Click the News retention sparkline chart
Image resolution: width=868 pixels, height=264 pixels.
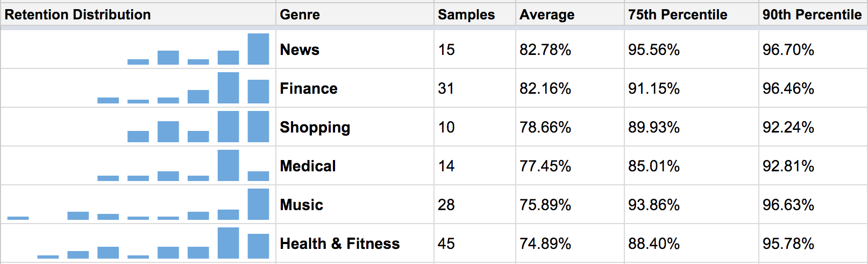(x=198, y=50)
